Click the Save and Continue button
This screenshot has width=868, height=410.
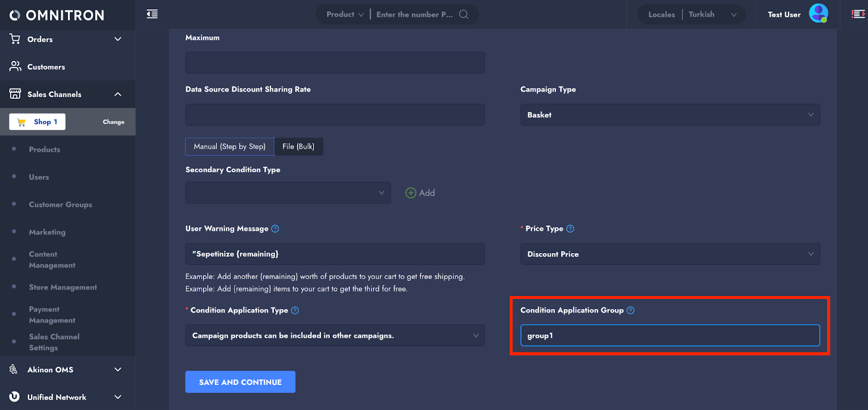[x=240, y=382]
